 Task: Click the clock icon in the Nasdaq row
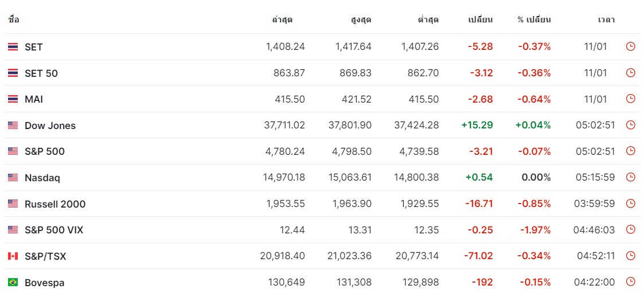tap(630, 178)
